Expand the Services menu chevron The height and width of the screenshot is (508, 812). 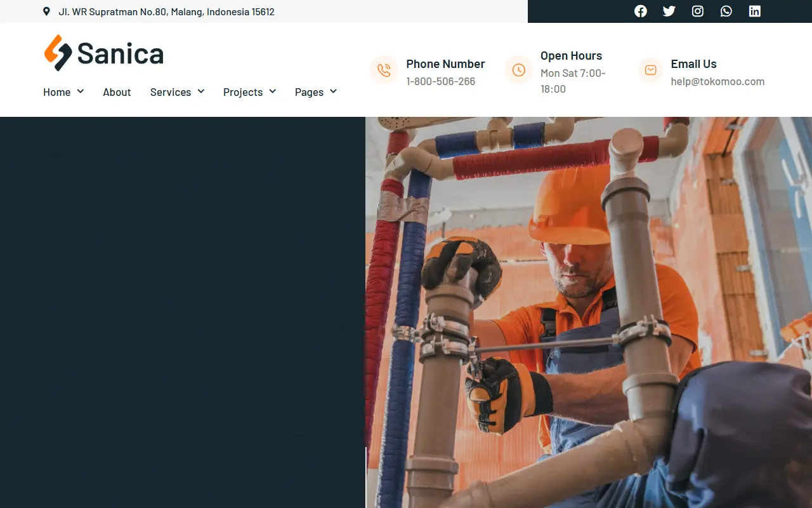(201, 91)
